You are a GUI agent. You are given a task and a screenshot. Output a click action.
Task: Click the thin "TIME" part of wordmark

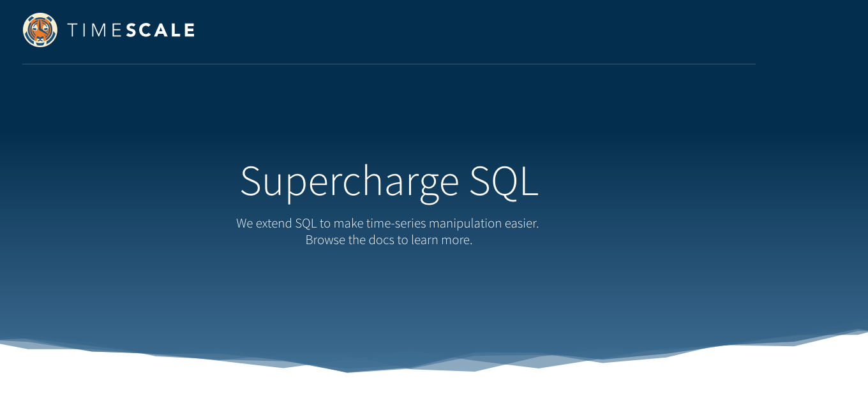pyautogui.click(x=94, y=30)
